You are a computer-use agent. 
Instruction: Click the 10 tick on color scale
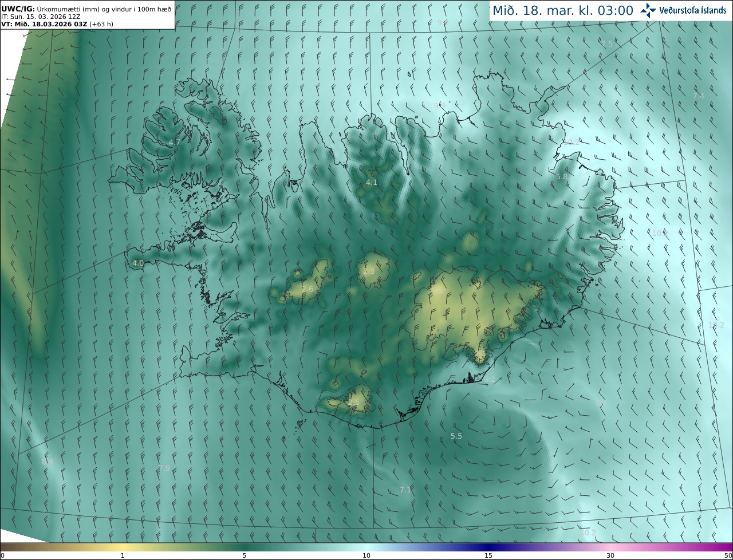click(x=366, y=555)
